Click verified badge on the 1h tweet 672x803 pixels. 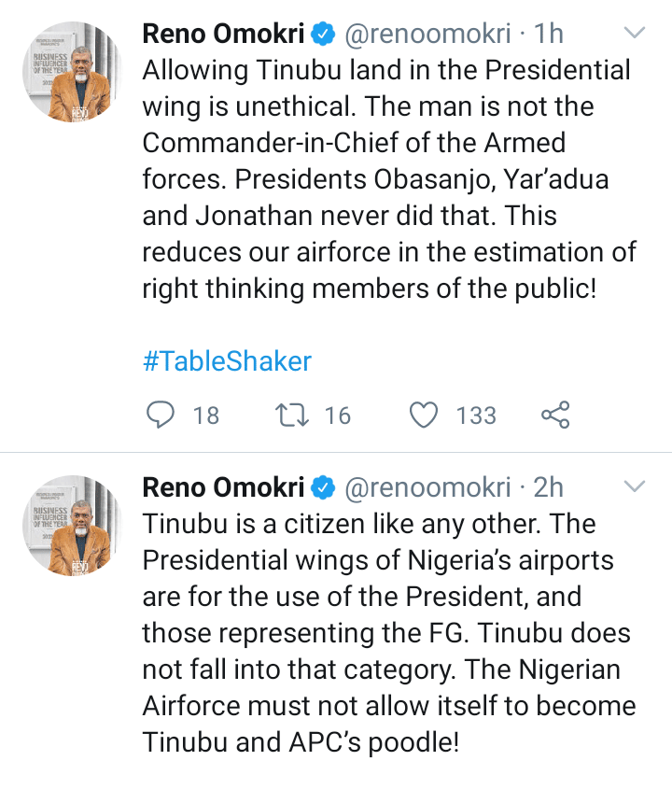click(x=323, y=35)
